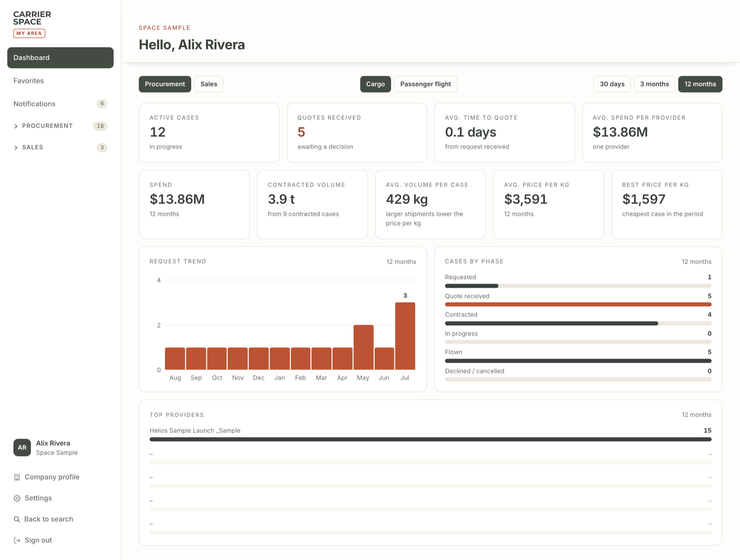Switch view to Sales toggle

(x=209, y=84)
